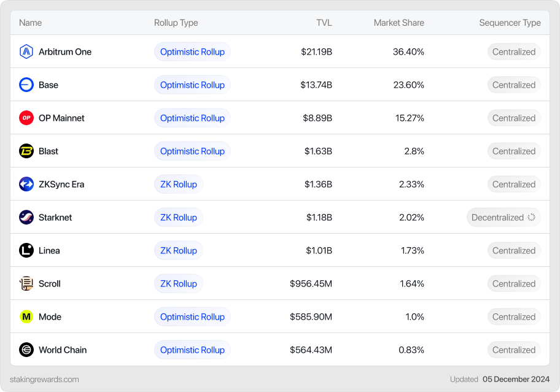Screen dimensions: 560x392
Task: Click the 23.60% market share value
Action: 408,85
